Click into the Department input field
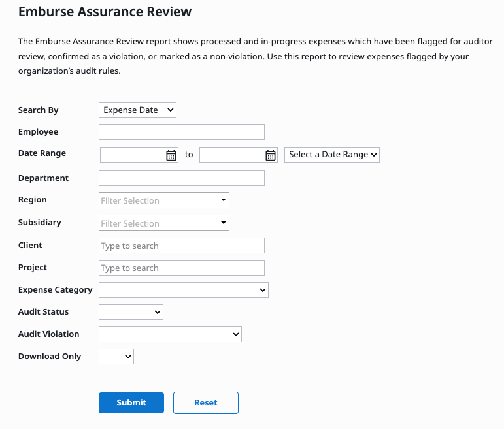 click(182, 178)
